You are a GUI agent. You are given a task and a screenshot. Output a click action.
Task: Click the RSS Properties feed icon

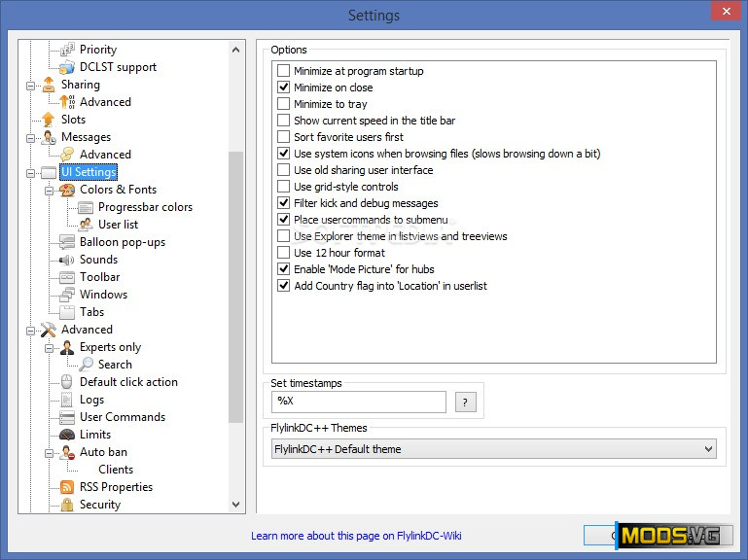click(67, 487)
